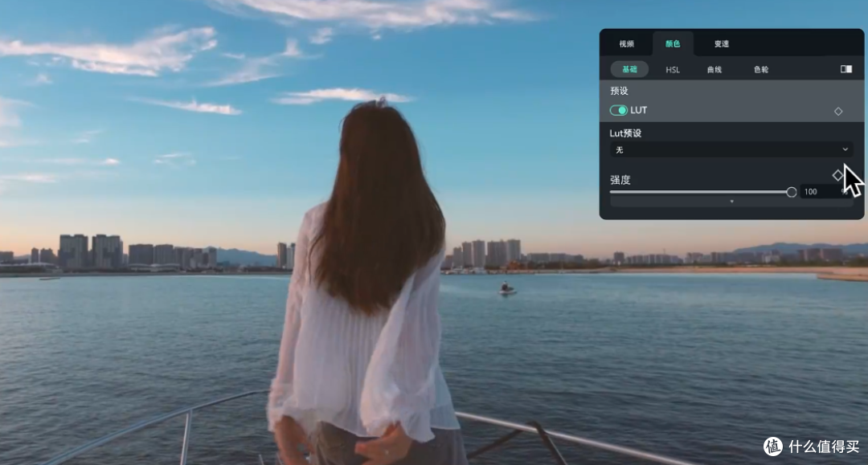Switch to the 曲线 sub-tab
The width and height of the screenshot is (868, 465).
point(714,70)
